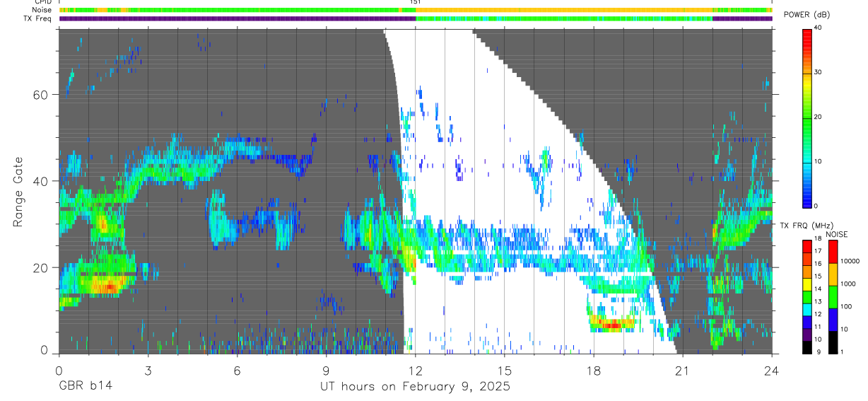Screen dimensions: 868x401
Task: Click the TX Freq strip along the top
Action: coord(415,18)
